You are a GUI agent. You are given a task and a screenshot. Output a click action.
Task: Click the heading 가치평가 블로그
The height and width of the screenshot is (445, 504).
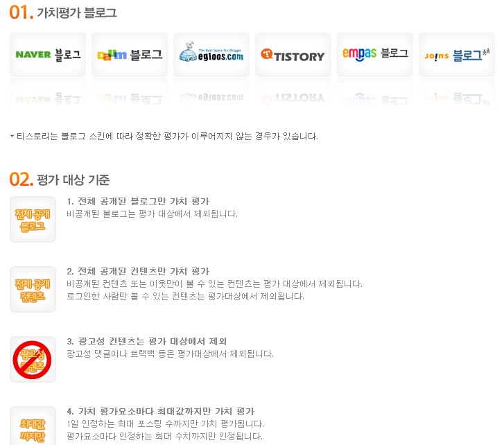[76, 13]
